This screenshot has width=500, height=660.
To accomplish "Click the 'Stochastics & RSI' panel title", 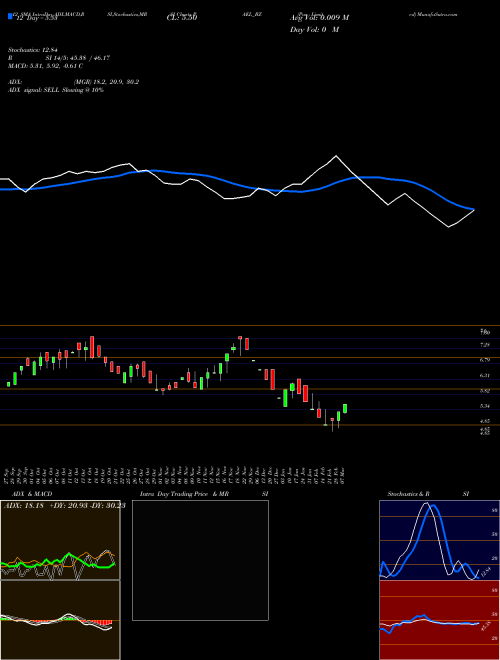I will coord(428,494).
